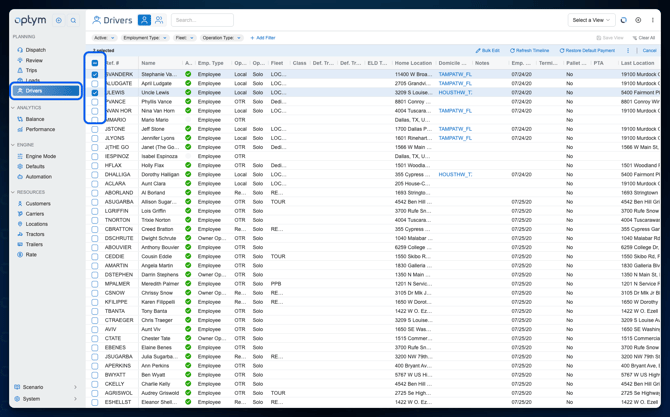The width and height of the screenshot is (670, 417).
Task: Check the checkbox for Angela Martin
Action: click(95, 265)
